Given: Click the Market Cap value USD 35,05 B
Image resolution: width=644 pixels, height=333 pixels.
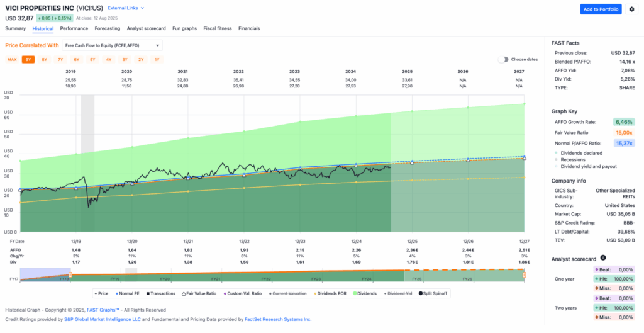Looking at the screenshot, I should click(x=619, y=214).
